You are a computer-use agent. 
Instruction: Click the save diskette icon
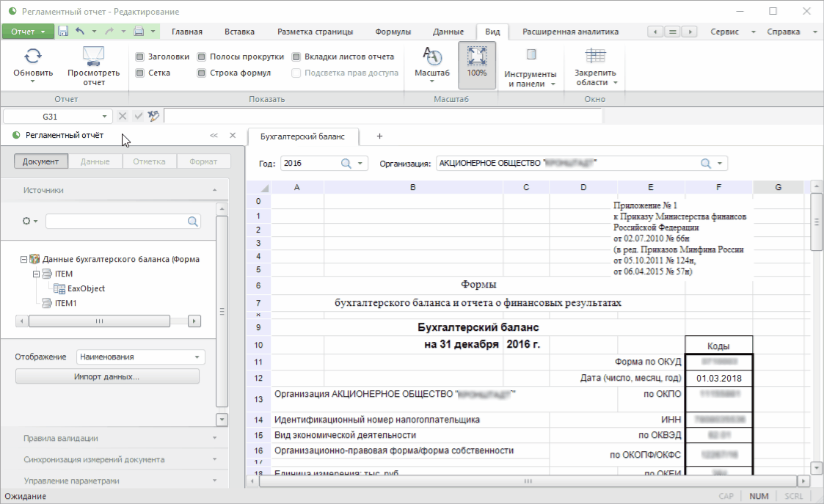pyautogui.click(x=63, y=32)
